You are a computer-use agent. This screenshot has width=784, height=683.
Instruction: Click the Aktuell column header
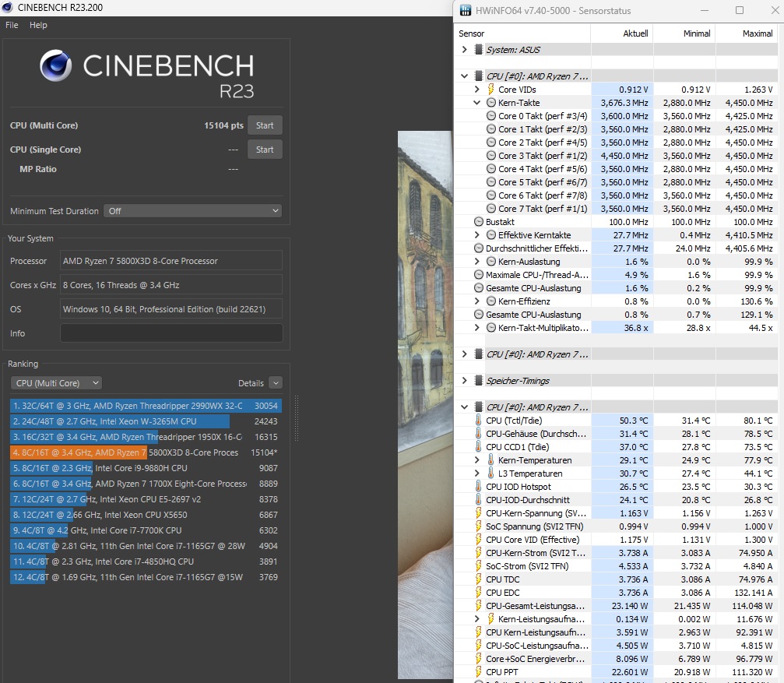[x=622, y=33]
